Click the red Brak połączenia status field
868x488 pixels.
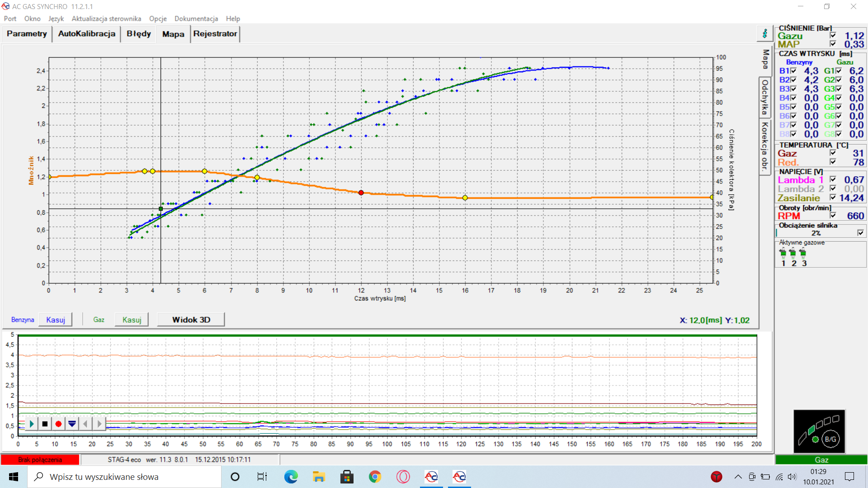click(40, 460)
